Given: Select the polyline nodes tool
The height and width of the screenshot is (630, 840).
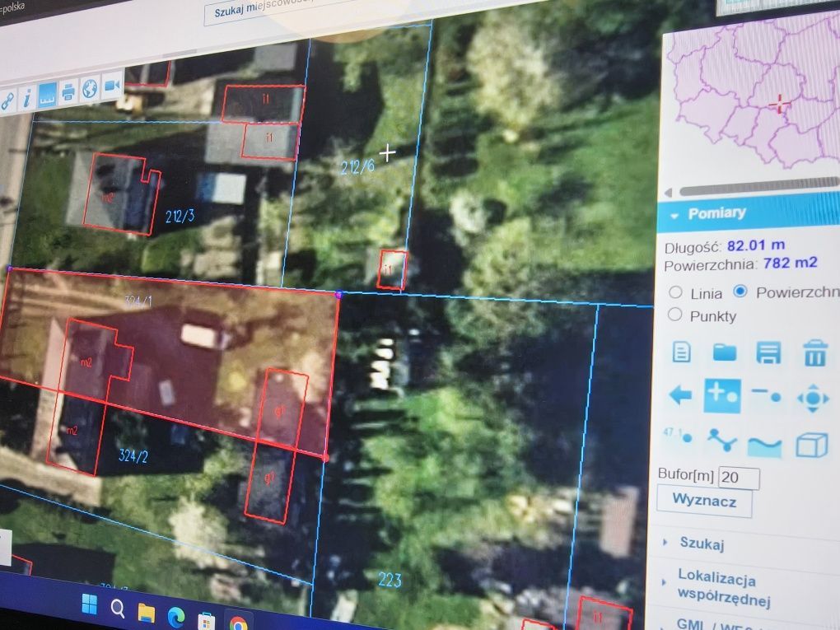Looking at the screenshot, I should click(x=721, y=441).
